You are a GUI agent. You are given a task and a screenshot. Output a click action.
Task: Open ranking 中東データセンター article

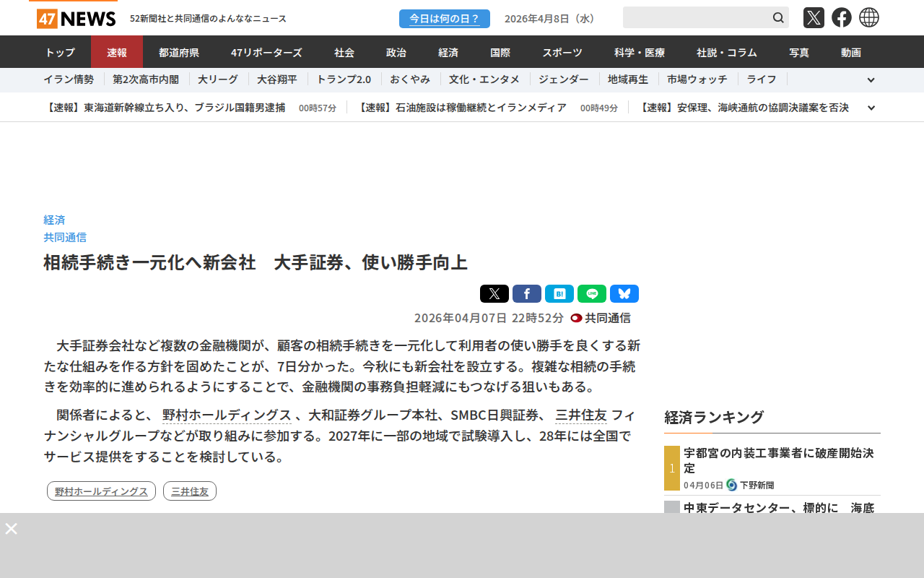[780, 507]
